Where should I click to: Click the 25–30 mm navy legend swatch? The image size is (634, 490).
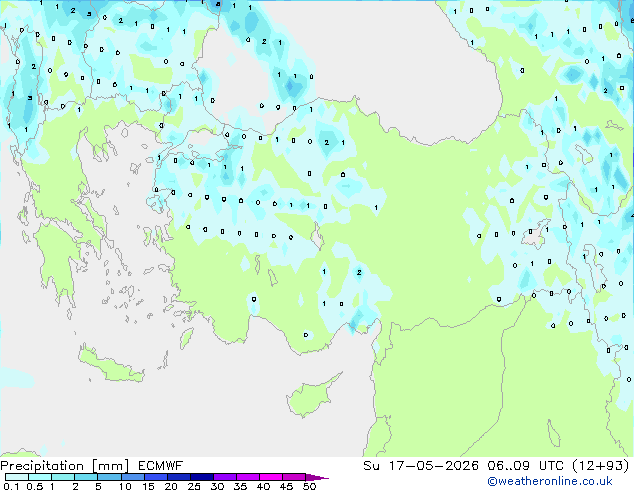coord(201,477)
